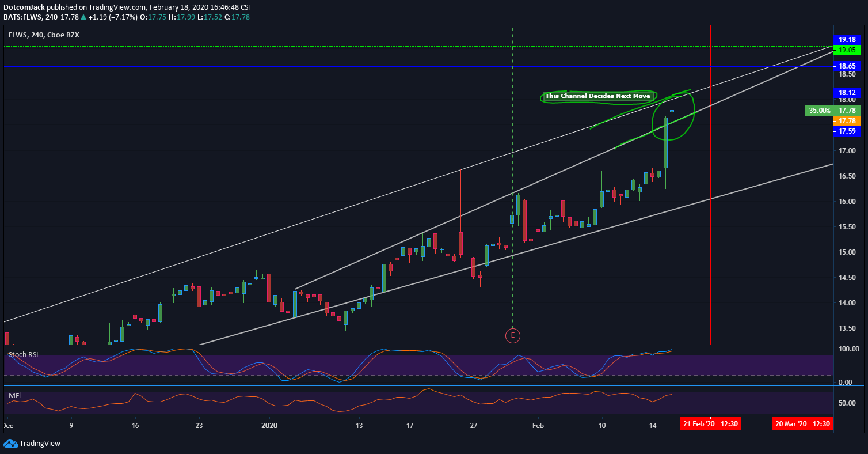Click the 2020 label on time axis
Screen dimensions: 868x454
(x=269, y=426)
